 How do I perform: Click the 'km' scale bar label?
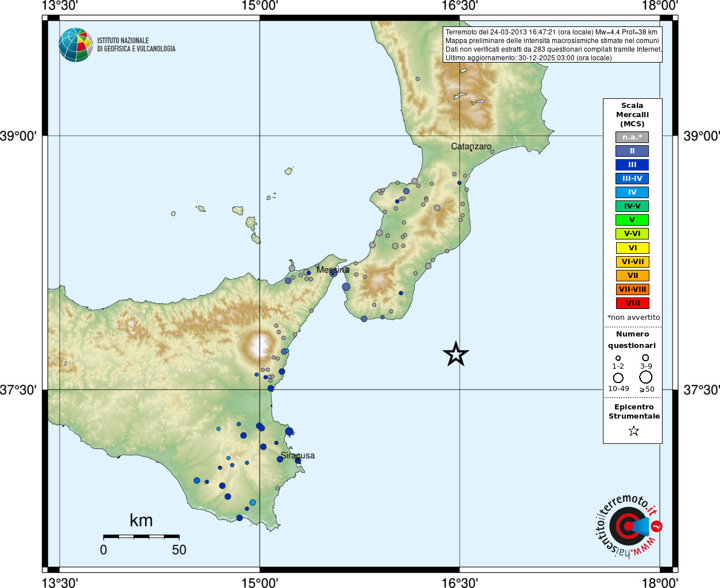[x=141, y=520]
